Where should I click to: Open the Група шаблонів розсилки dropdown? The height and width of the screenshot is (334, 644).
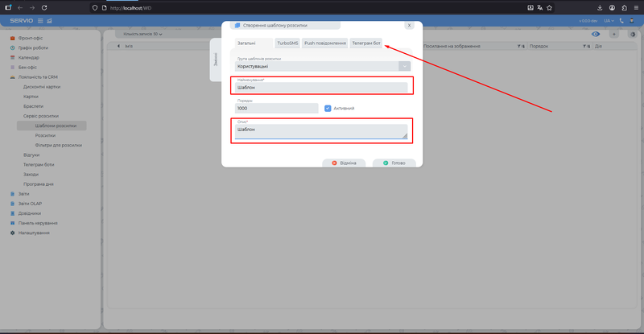[x=405, y=66]
